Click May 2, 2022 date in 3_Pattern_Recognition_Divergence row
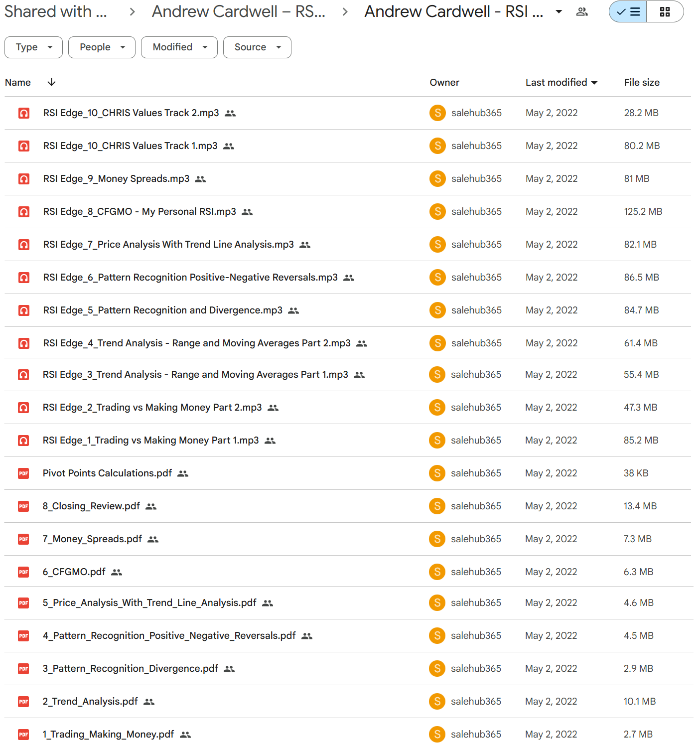Image resolution: width=700 pixels, height=750 pixels. pyautogui.click(x=551, y=669)
